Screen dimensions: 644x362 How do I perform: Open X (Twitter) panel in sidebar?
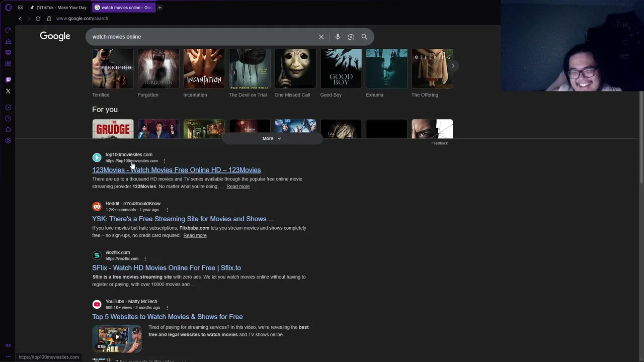point(8,91)
